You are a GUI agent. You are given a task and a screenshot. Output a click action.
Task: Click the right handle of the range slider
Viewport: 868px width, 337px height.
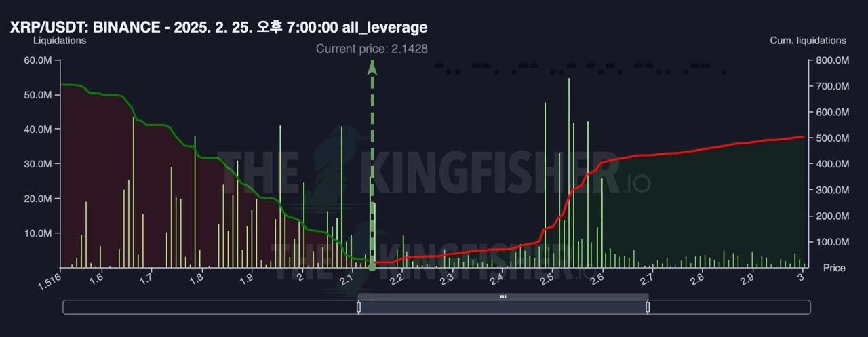(x=648, y=307)
